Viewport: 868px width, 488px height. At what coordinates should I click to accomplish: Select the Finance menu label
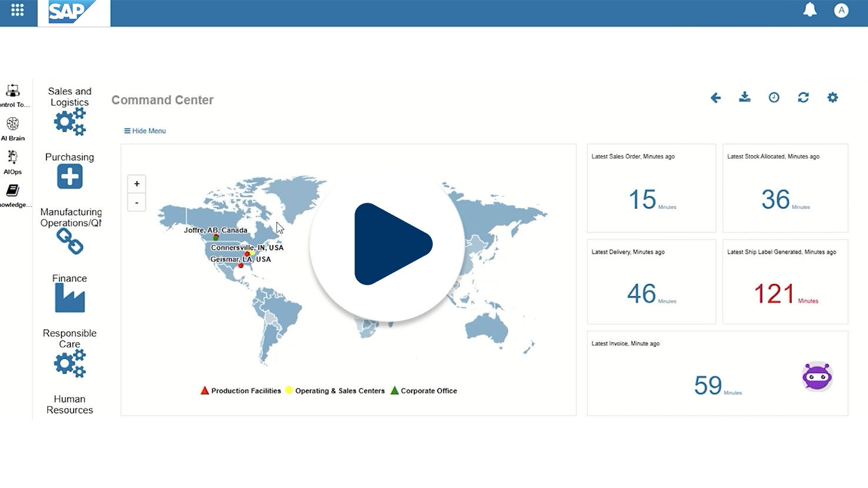tap(69, 278)
